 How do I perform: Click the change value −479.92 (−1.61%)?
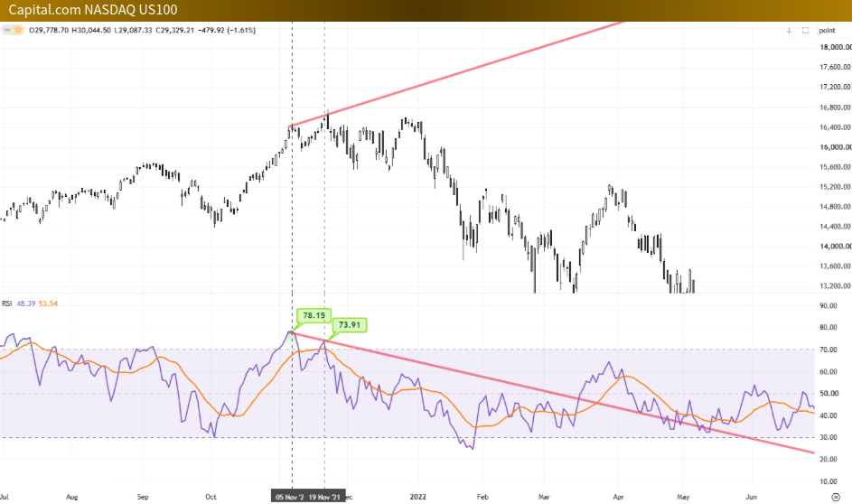pyautogui.click(x=227, y=31)
